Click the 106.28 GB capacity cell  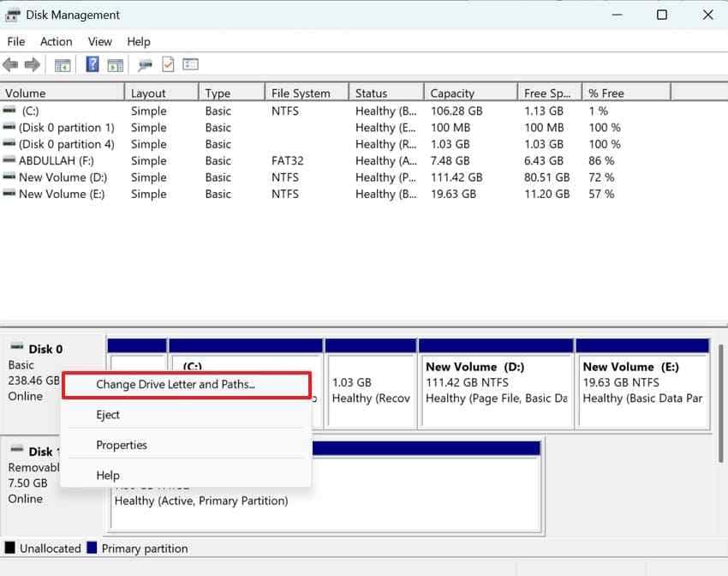[x=456, y=111]
